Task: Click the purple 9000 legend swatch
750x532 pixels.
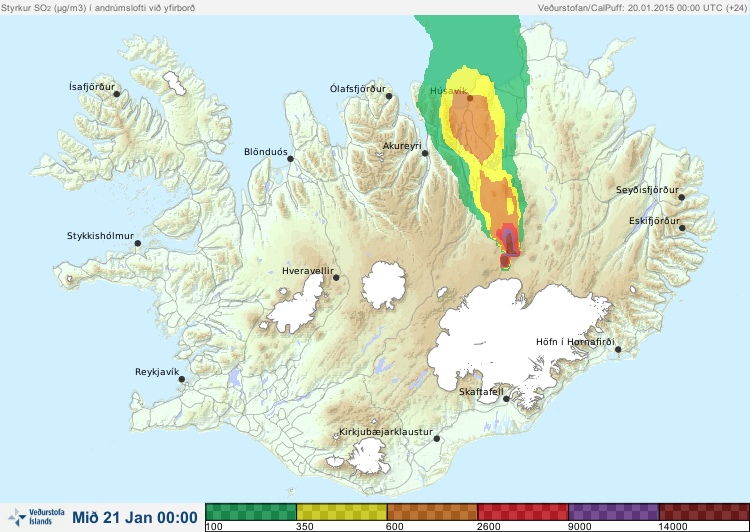Action: [x=614, y=512]
